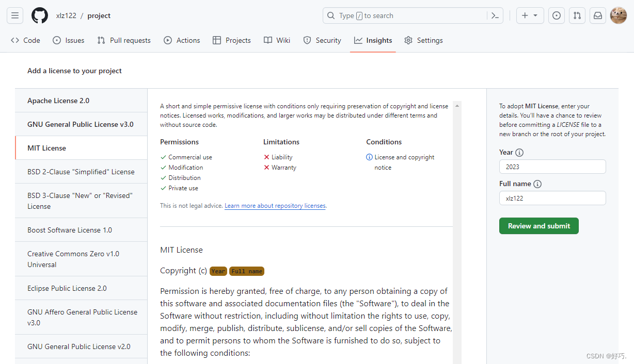Viewport: 634px width, 364px height.
Task: Open the hamburger navigation menu
Action: click(x=15, y=15)
